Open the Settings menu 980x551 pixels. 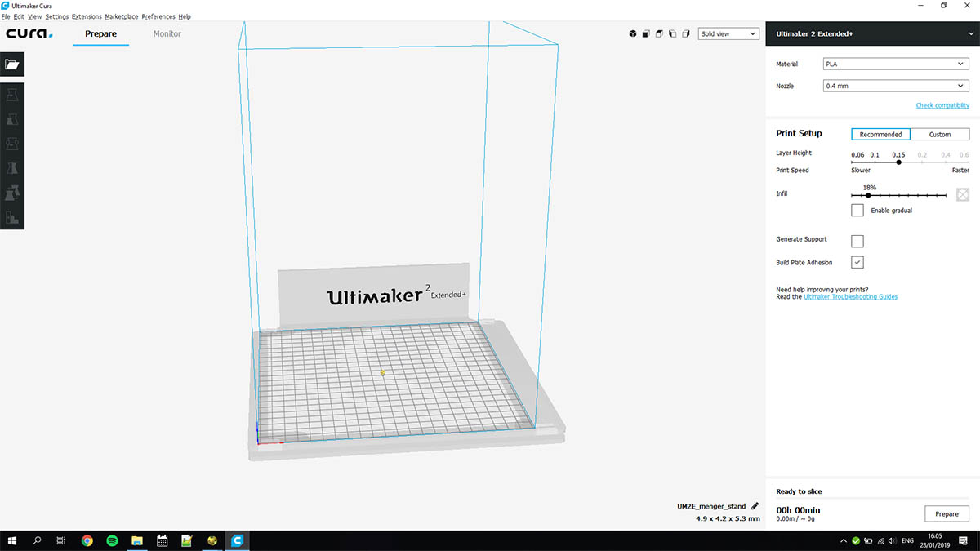(57, 16)
